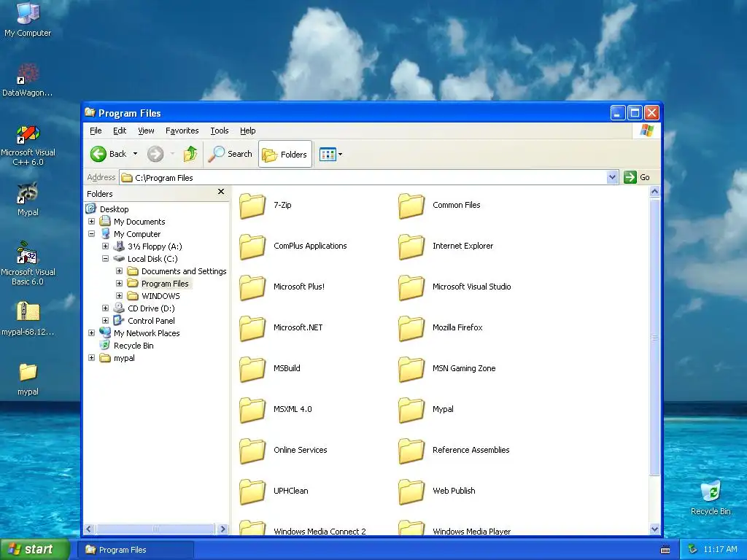Viewport: 747px width, 560px height.
Task: Expand WINDOWS tree node
Action: (x=119, y=296)
